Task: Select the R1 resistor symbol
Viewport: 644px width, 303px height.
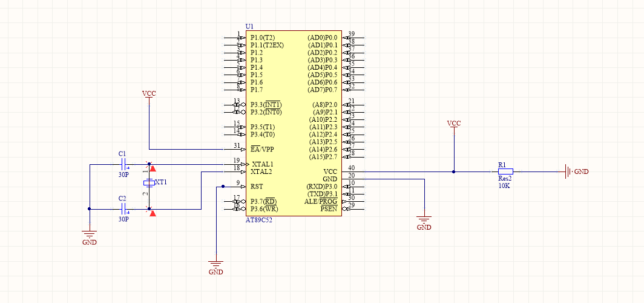Action: pyautogui.click(x=505, y=171)
